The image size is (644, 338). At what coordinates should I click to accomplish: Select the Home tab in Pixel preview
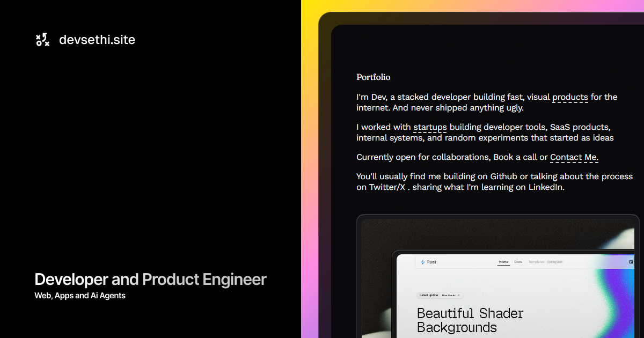click(503, 262)
